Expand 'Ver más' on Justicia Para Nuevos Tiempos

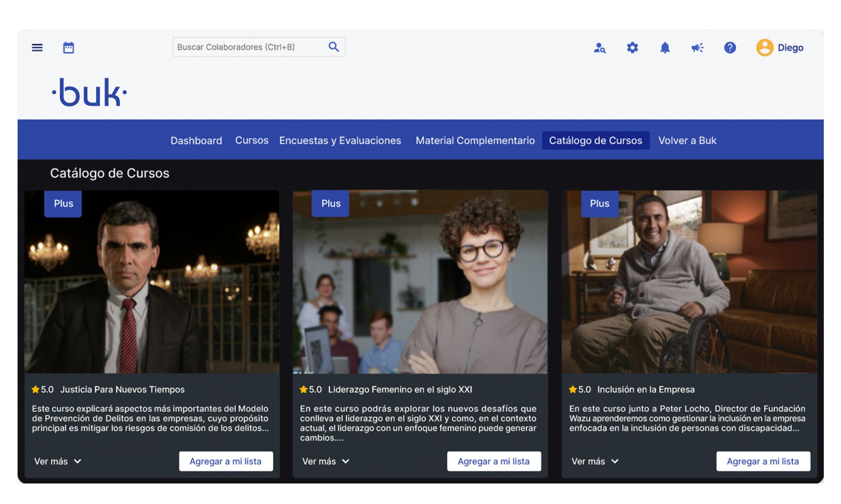pos(57,461)
